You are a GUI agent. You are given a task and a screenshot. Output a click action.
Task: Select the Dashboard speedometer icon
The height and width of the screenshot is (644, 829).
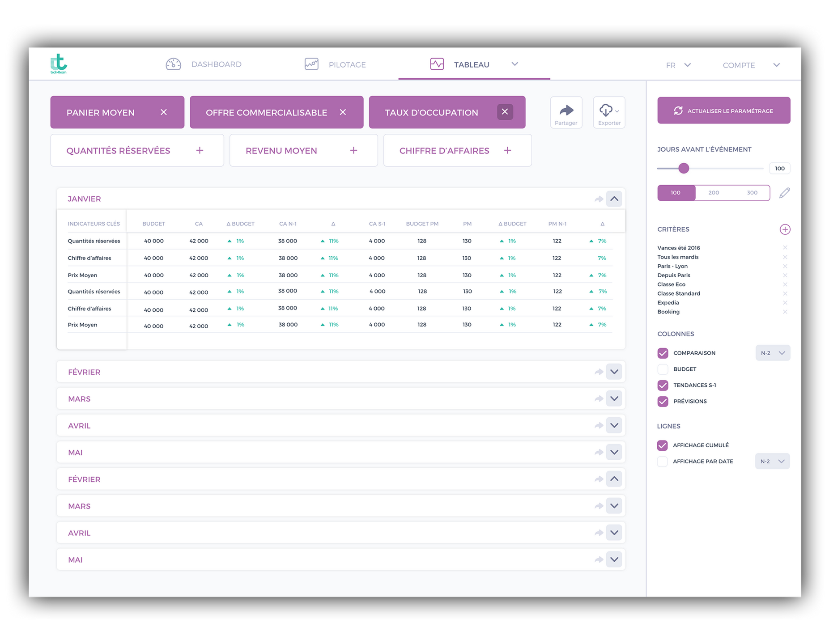pyautogui.click(x=174, y=64)
